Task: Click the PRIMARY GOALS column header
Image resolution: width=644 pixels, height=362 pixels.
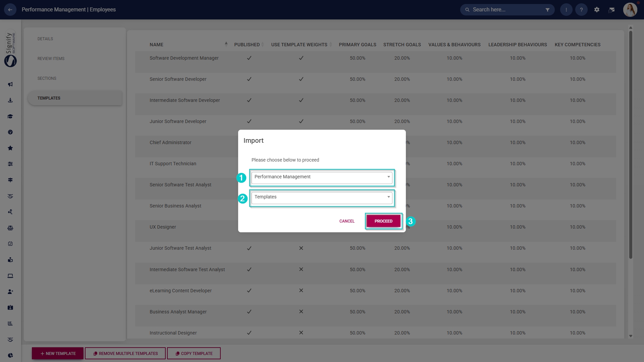Action: (358, 45)
